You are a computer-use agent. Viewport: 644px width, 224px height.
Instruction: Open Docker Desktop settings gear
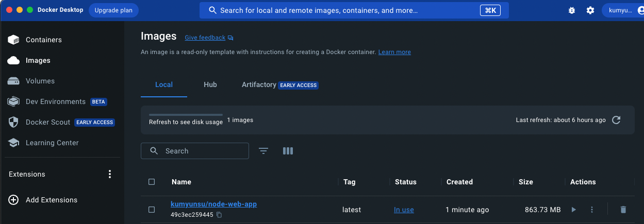click(590, 10)
